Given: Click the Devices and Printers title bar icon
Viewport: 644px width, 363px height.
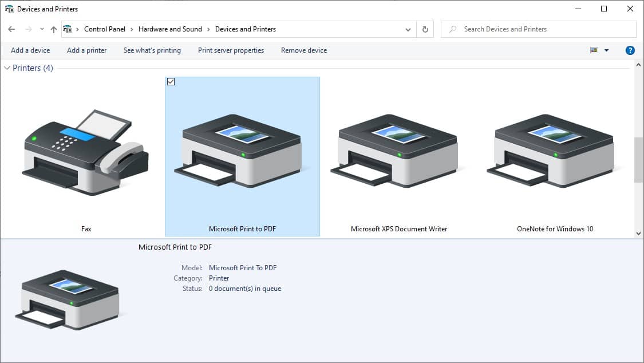Looking at the screenshot, I should 9,9.
